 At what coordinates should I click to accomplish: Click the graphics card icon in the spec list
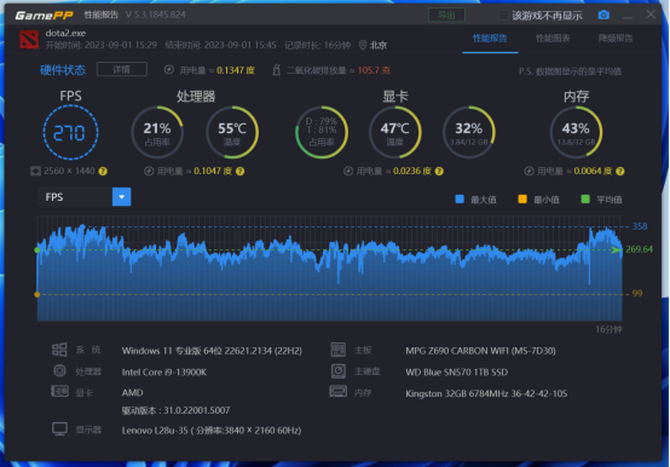click(x=59, y=391)
